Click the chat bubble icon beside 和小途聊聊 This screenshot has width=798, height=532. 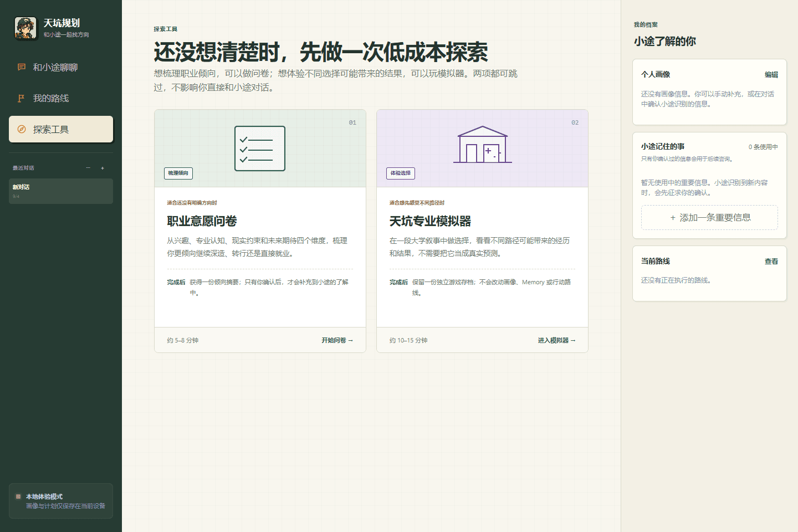tap(22, 67)
